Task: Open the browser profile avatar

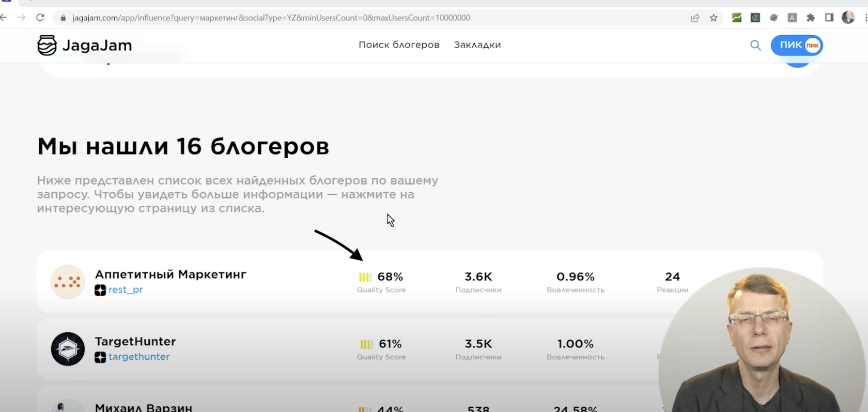Action: 848,18
